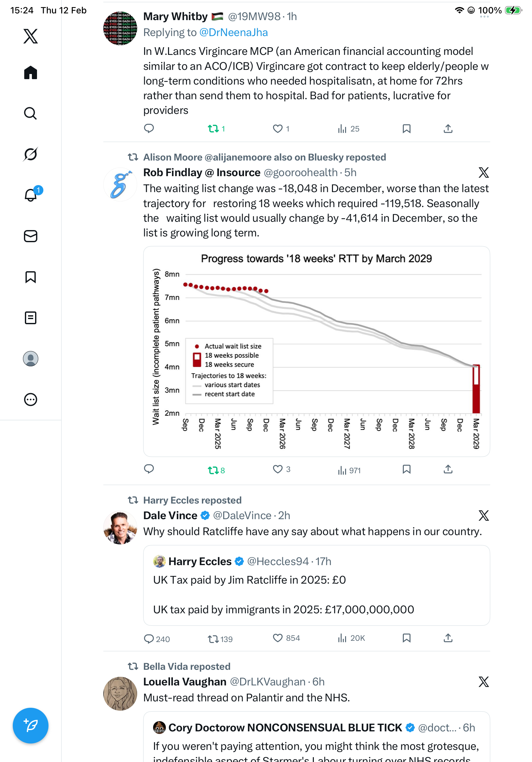This screenshot has width=532, height=762.
Task: Tap the compose post button
Action: coord(31,726)
